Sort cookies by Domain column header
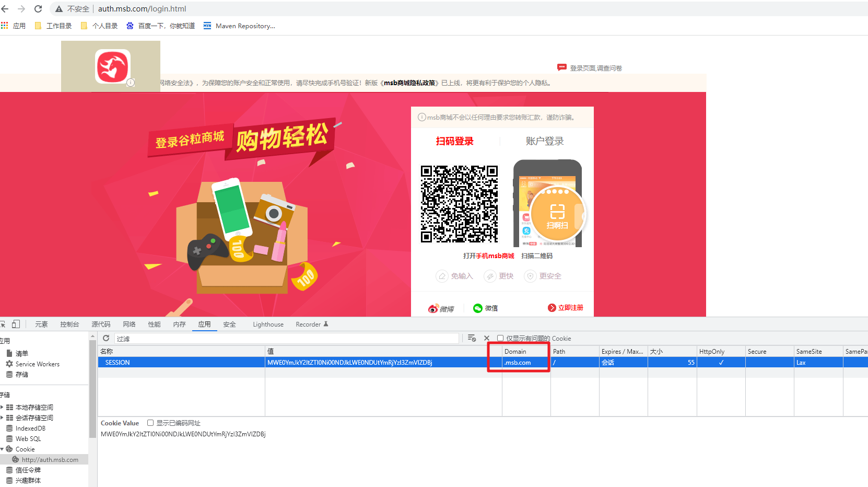Image resolution: width=868 pixels, height=487 pixels. pyautogui.click(x=526, y=351)
